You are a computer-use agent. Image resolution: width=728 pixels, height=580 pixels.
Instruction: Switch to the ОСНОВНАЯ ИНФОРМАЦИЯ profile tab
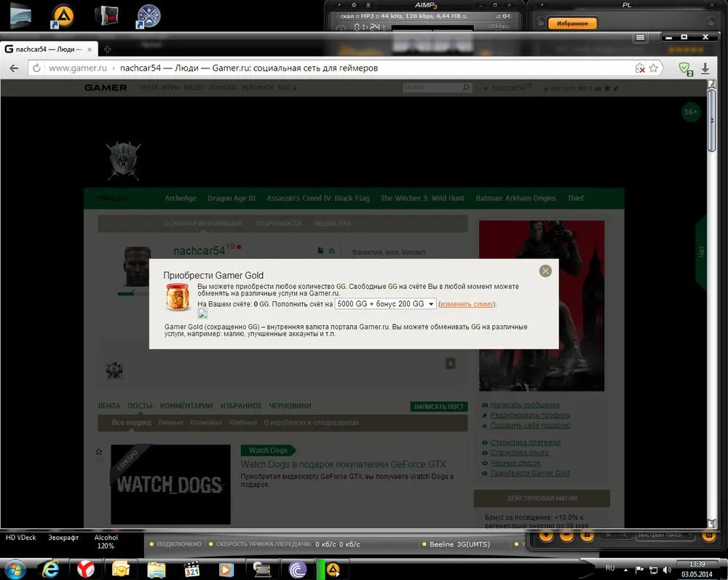click(203, 223)
